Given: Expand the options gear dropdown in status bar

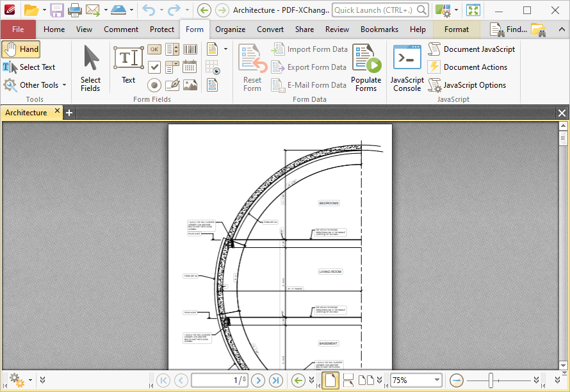Looking at the screenshot, I should coord(30,380).
